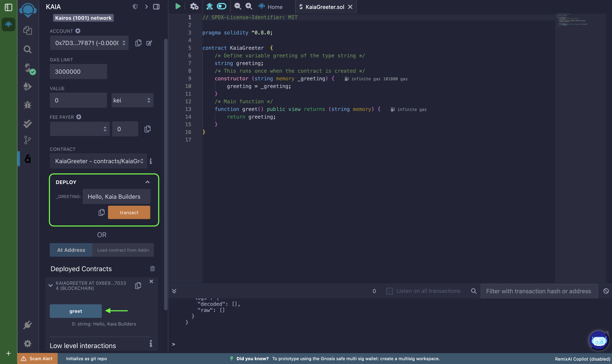Click the plus icon at bottom left

(8, 353)
